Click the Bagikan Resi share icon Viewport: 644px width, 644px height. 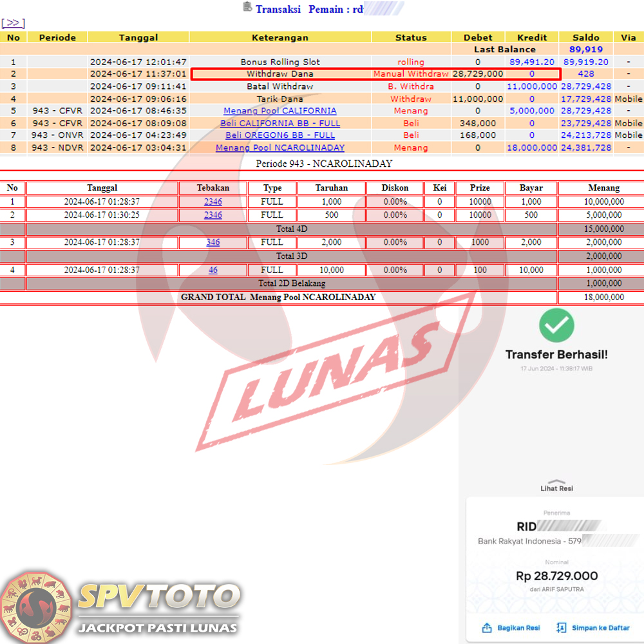pyautogui.click(x=487, y=627)
